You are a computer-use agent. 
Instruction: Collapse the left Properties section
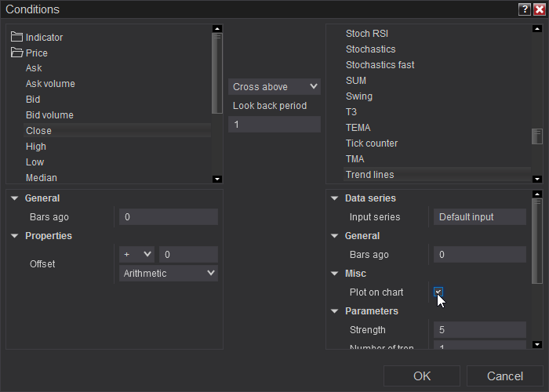15,236
